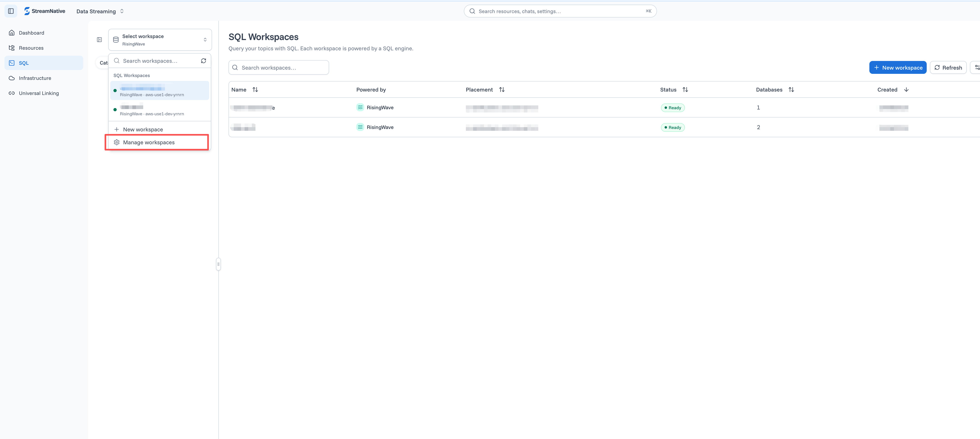
Task: Click the Dashboard home icon
Action: point(12,33)
